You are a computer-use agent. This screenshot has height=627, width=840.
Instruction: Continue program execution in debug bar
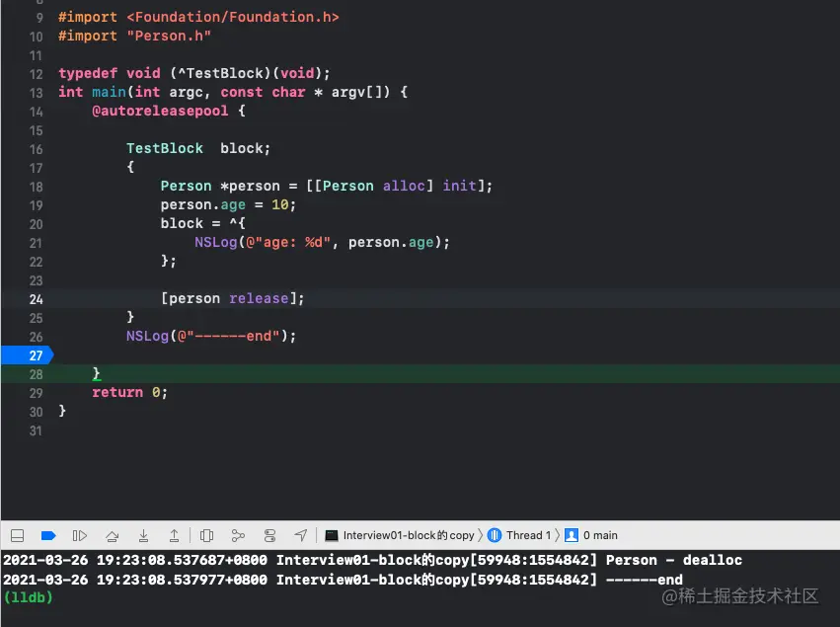tap(79, 535)
